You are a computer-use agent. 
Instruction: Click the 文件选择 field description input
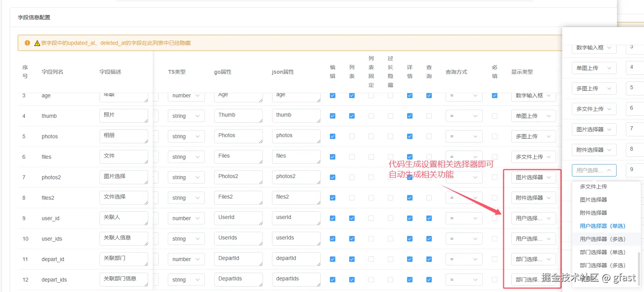[x=124, y=198]
